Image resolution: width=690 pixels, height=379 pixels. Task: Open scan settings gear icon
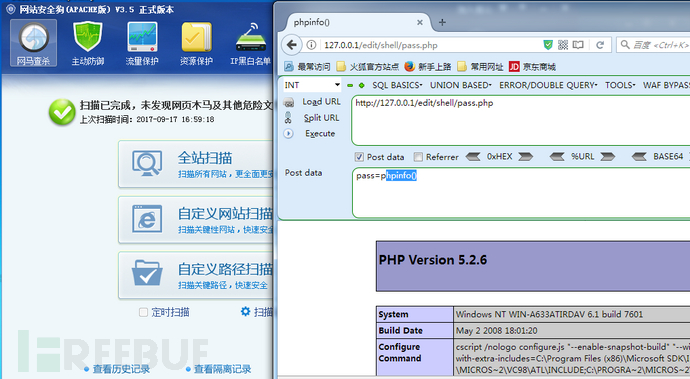pos(246,312)
